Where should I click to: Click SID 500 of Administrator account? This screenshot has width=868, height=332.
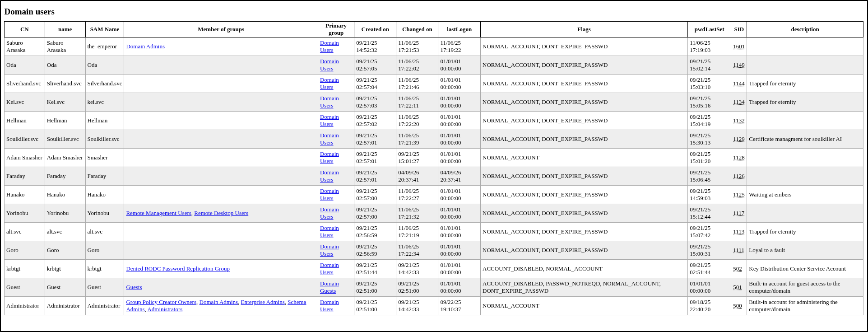pos(737,306)
